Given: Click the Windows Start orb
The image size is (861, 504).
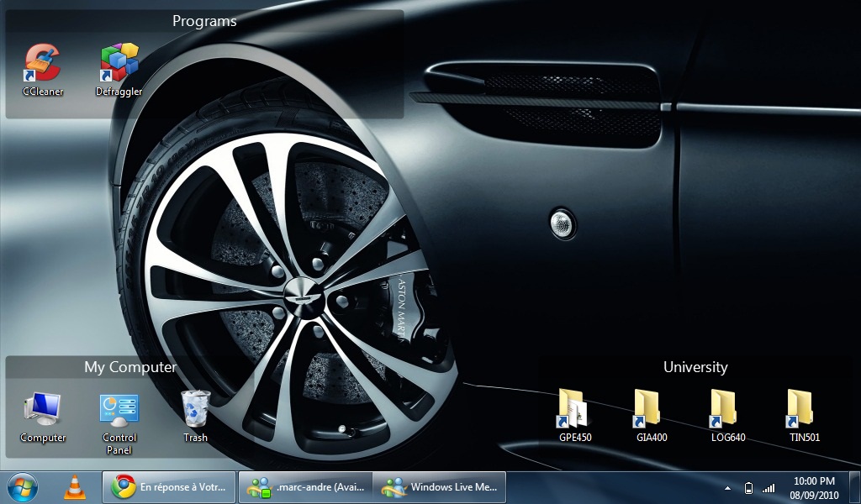Looking at the screenshot, I should point(23,487).
